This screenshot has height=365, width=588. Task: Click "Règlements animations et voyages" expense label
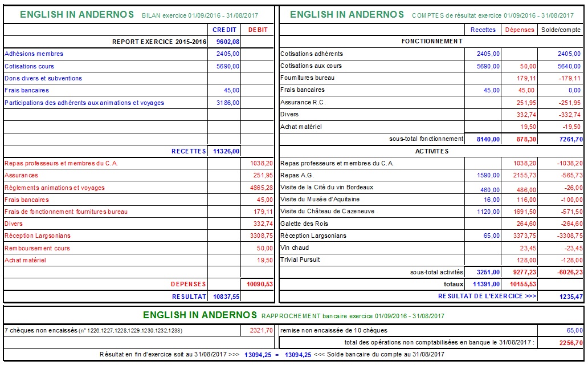click(55, 188)
